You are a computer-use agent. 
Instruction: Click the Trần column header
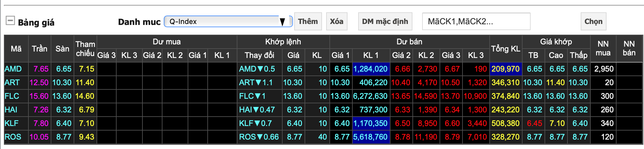pyautogui.click(x=39, y=49)
